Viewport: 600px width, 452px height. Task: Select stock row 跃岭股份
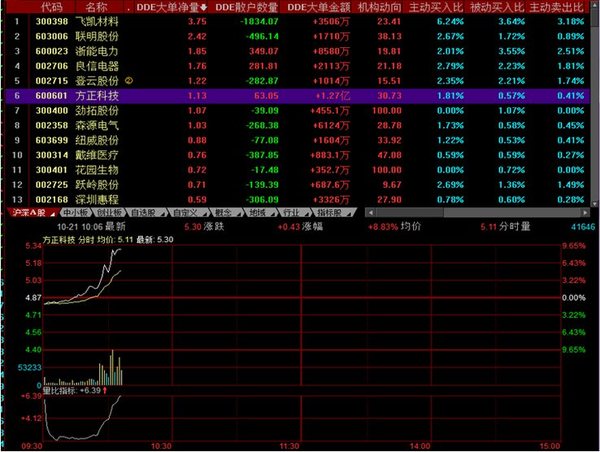tap(298, 185)
